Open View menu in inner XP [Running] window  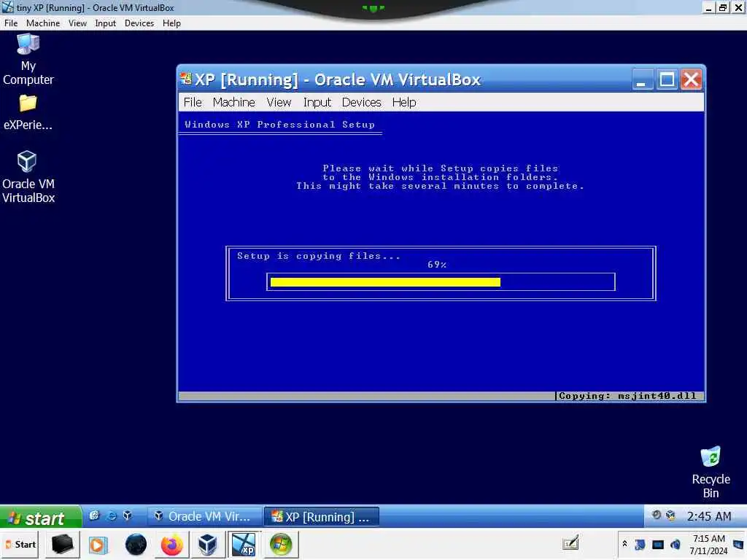(279, 102)
